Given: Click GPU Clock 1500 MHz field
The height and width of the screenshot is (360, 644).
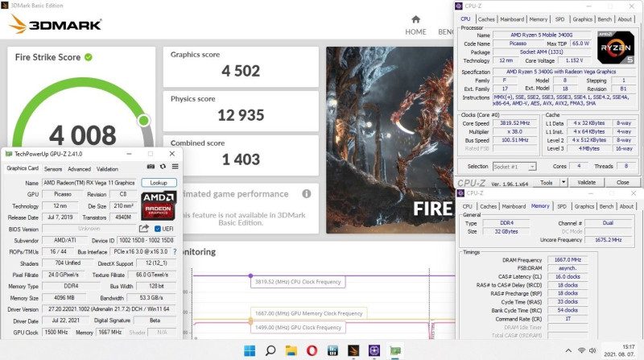Looking at the screenshot, I should point(56,332).
